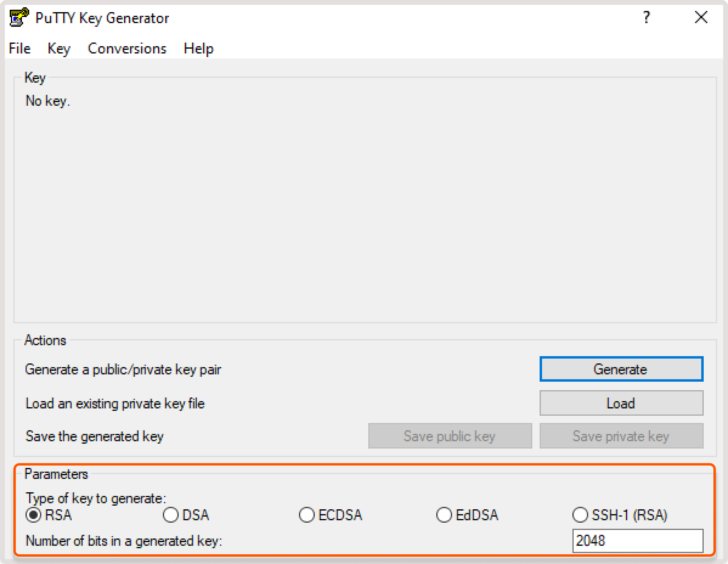This screenshot has width=728, height=564.
Task: Select the SSH-1 (RSA) key type
Action: point(580,515)
